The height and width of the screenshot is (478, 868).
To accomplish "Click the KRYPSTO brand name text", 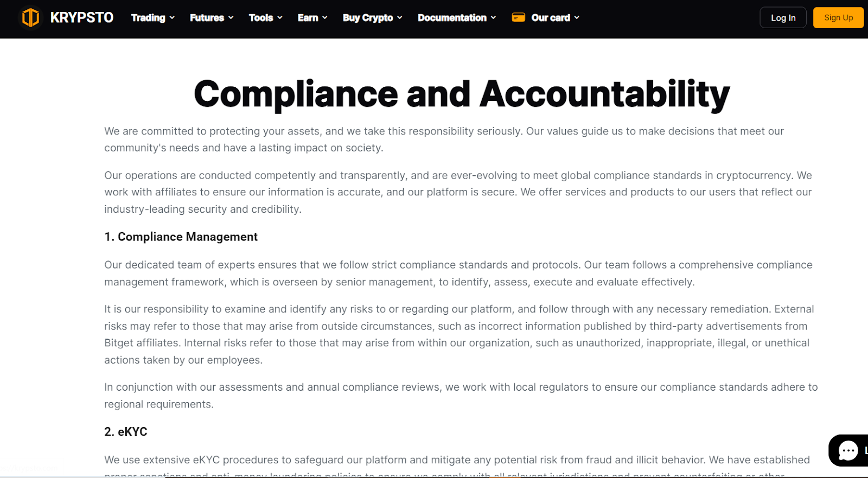I will pos(81,18).
